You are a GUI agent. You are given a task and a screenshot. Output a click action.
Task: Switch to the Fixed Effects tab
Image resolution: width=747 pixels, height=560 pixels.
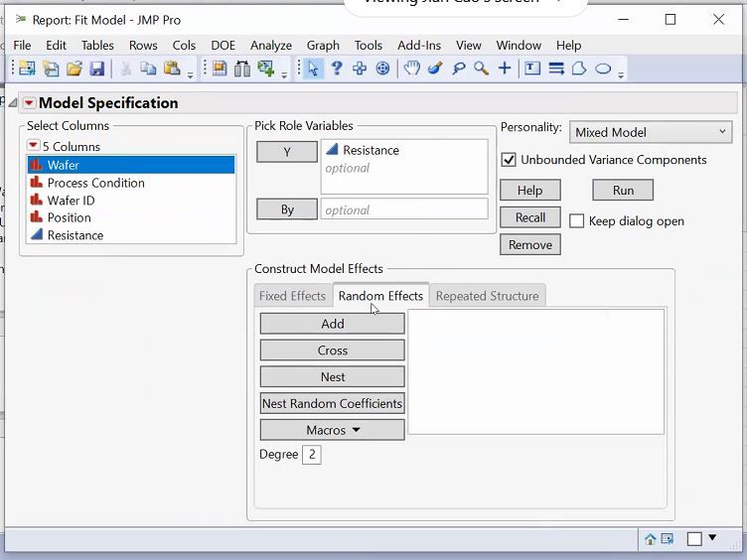pyautogui.click(x=292, y=296)
